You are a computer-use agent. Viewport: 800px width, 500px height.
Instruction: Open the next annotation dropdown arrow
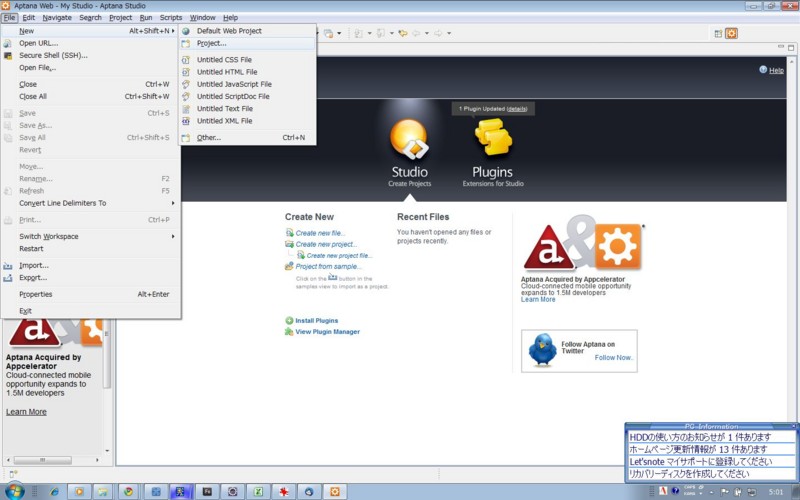[x=369, y=34]
